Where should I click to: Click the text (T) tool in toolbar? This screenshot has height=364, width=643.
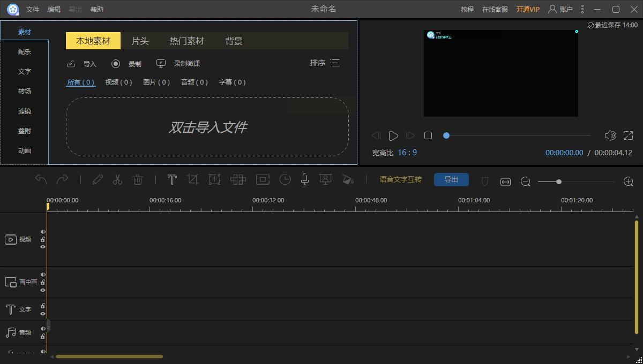pos(172,180)
